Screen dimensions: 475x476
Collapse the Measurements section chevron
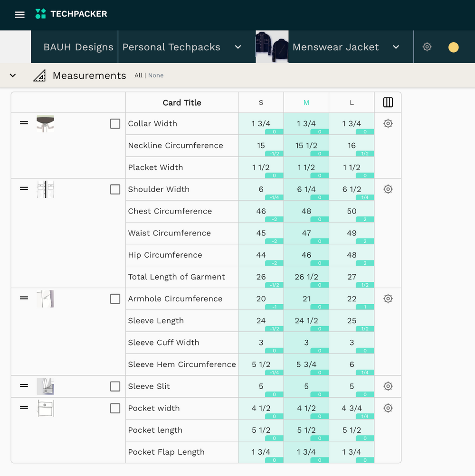(13, 75)
